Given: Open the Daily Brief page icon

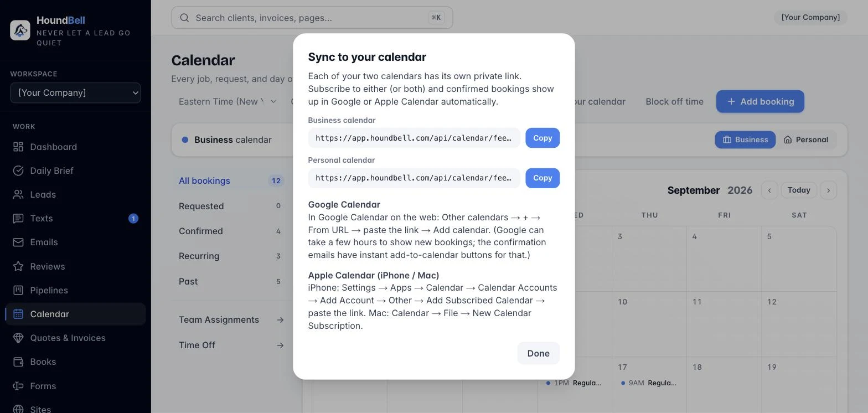Looking at the screenshot, I should (18, 171).
